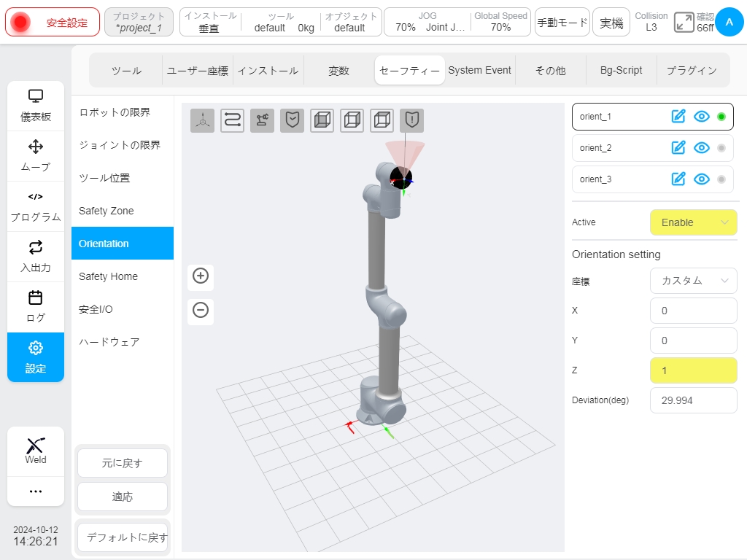
Task: Select the right-face shaded cube view
Action: [x=352, y=120]
